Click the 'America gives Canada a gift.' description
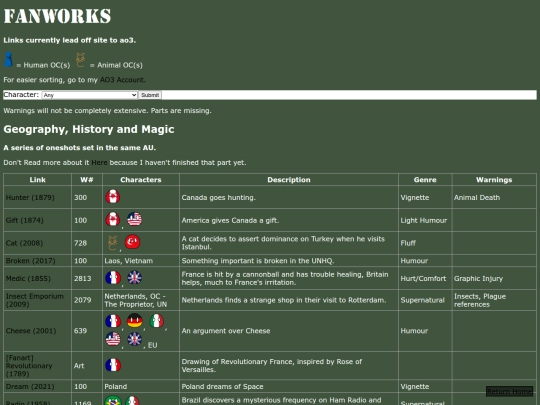Screen dimensions: 540x405 click(230, 220)
